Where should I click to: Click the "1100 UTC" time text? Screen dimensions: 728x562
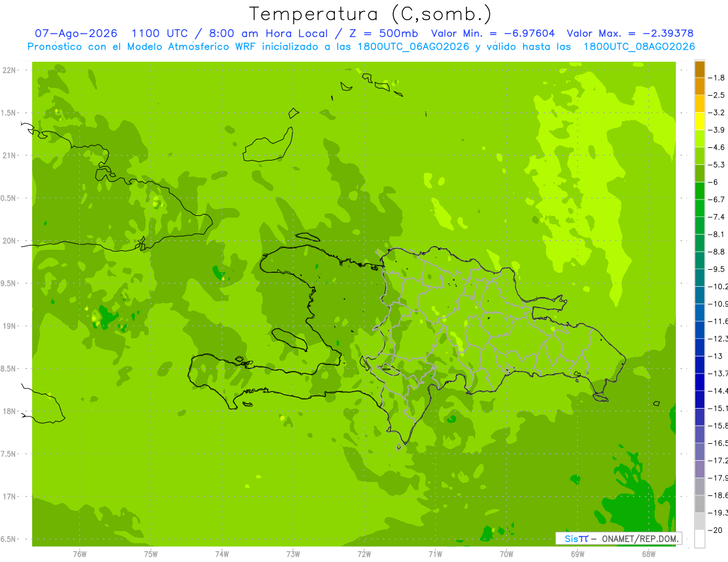(159, 33)
